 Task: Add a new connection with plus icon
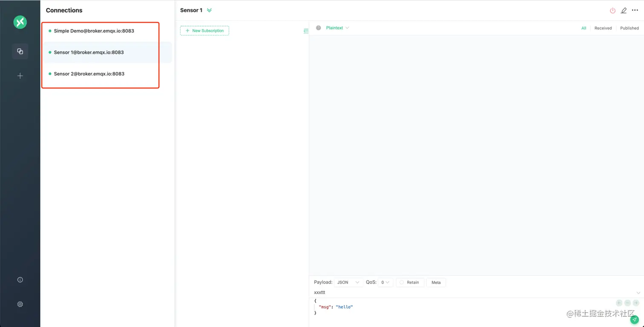pyautogui.click(x=20, y=76)
